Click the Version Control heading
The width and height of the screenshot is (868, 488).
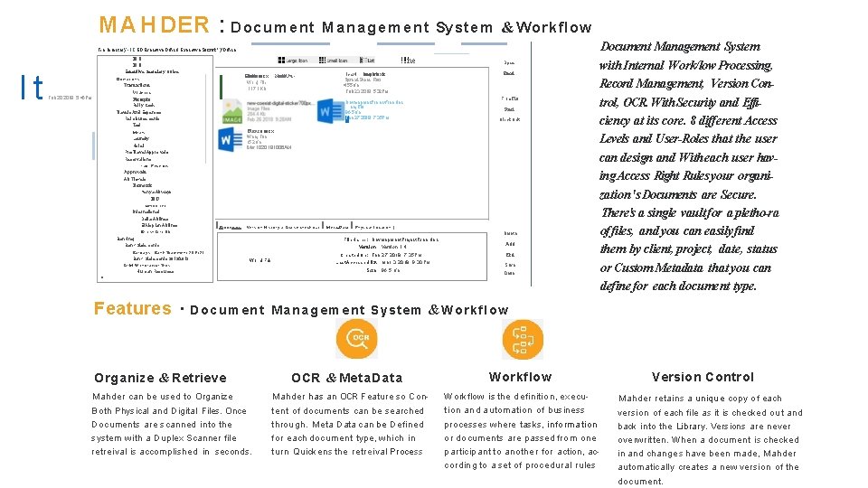[703, 377]
